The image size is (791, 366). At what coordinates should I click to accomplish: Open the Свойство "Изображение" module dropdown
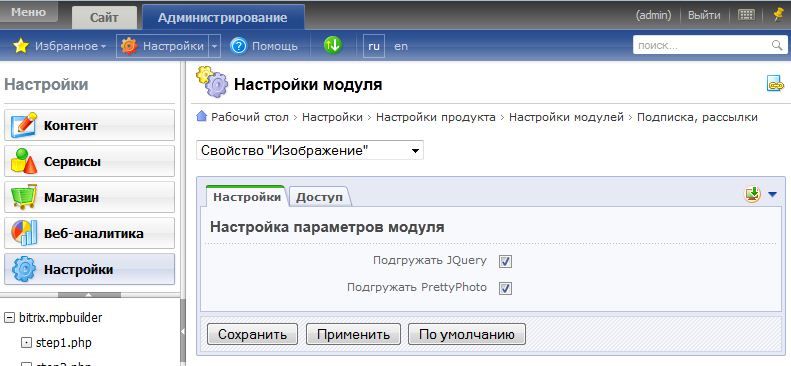click(x=310, y=150)
